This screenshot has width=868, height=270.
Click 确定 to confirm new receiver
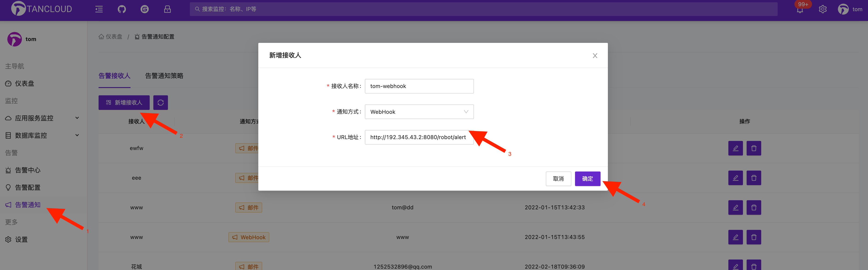pyautogui.click(x=587, y=179)
